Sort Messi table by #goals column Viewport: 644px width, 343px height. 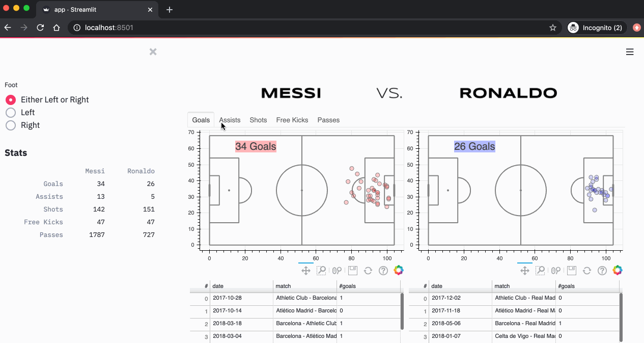[x=368, y=286]
